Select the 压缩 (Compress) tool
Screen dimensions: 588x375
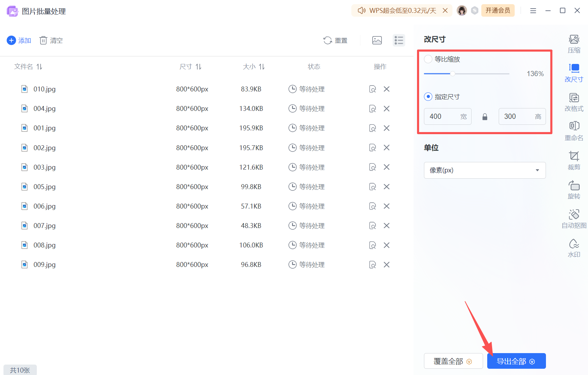(574, 43)
